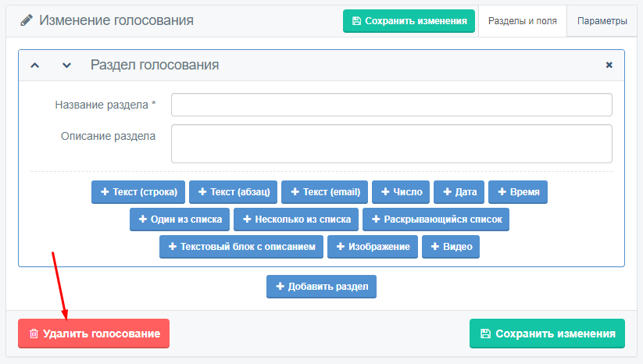The image size is (643, 364).
Task: Open the Параметры tab
Action: (x=602, y=21)
